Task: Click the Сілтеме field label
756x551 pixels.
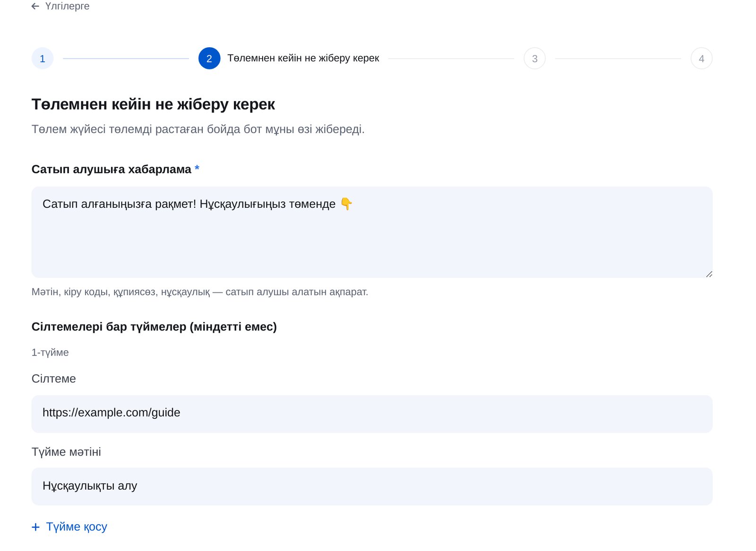Action: click(54, 379)
